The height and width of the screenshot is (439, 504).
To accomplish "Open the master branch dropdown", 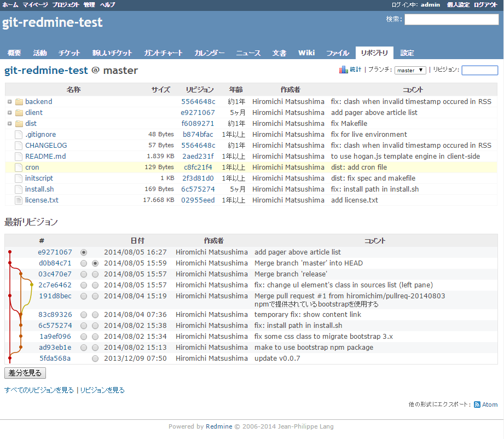I will [410, 70].
